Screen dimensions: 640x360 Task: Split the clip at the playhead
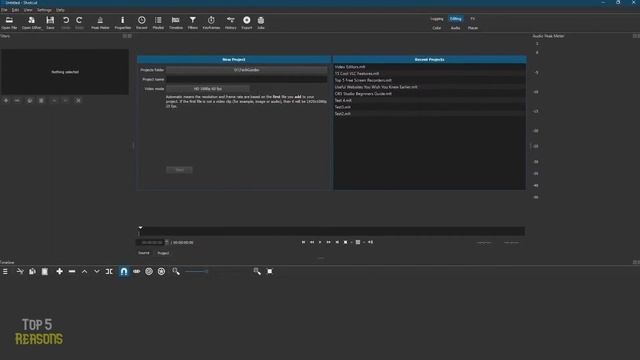(109, 271)
